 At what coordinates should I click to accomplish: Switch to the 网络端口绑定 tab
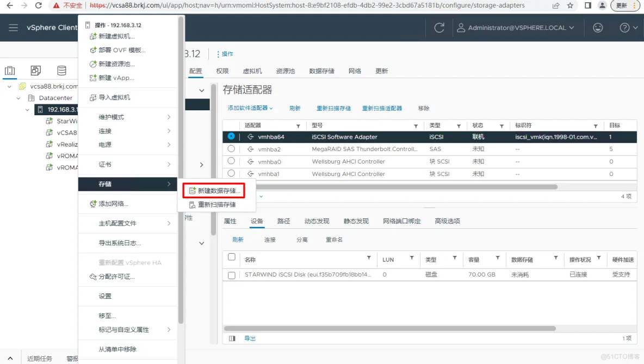point(401,221)
